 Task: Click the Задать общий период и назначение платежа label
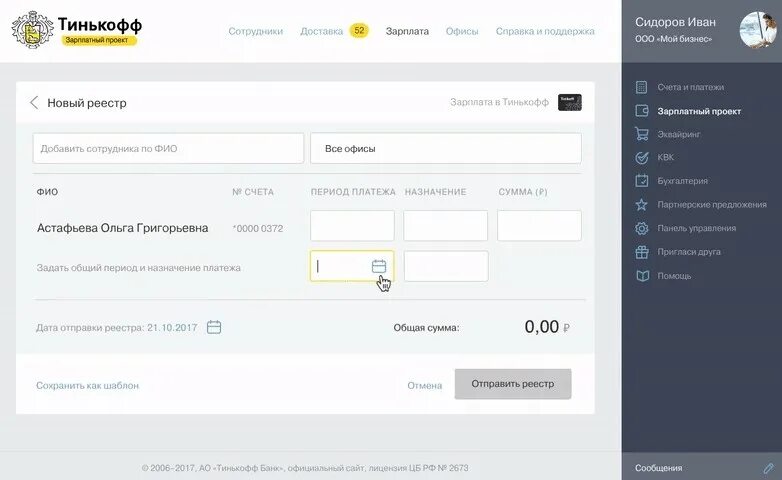pos(139,268)
